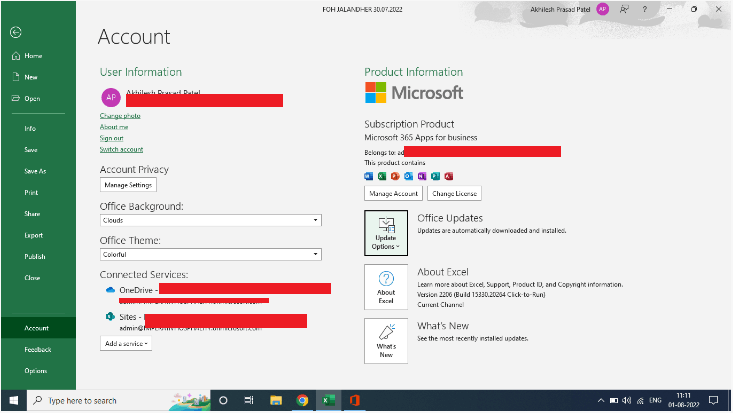Click the Sign out link
The width and height of the screenshot is (733, 413).
[x=111, y=138]
